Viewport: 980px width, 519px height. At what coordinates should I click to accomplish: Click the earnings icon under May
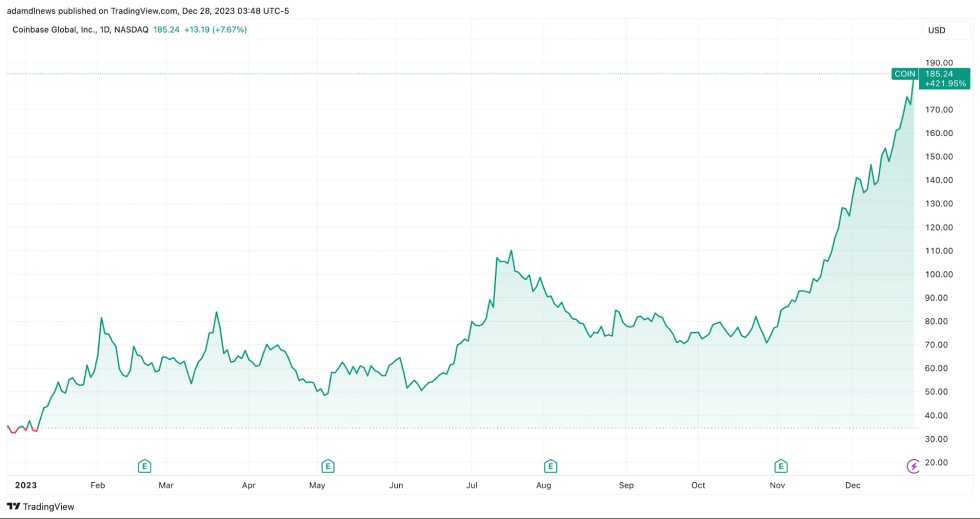(328, 466)
